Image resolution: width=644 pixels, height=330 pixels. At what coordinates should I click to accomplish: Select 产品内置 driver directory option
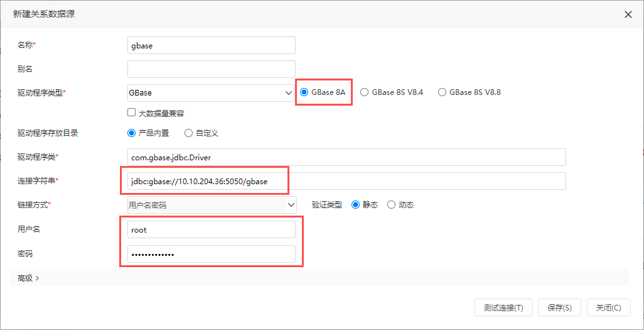pyautogui.click(x=131, y=133)
